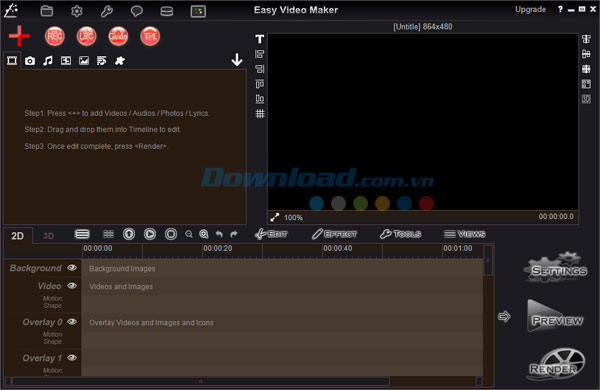This screenshot has height=390, width=600.
Task: Click the align top icon beside preview
Action: click(x=260, y=84)
